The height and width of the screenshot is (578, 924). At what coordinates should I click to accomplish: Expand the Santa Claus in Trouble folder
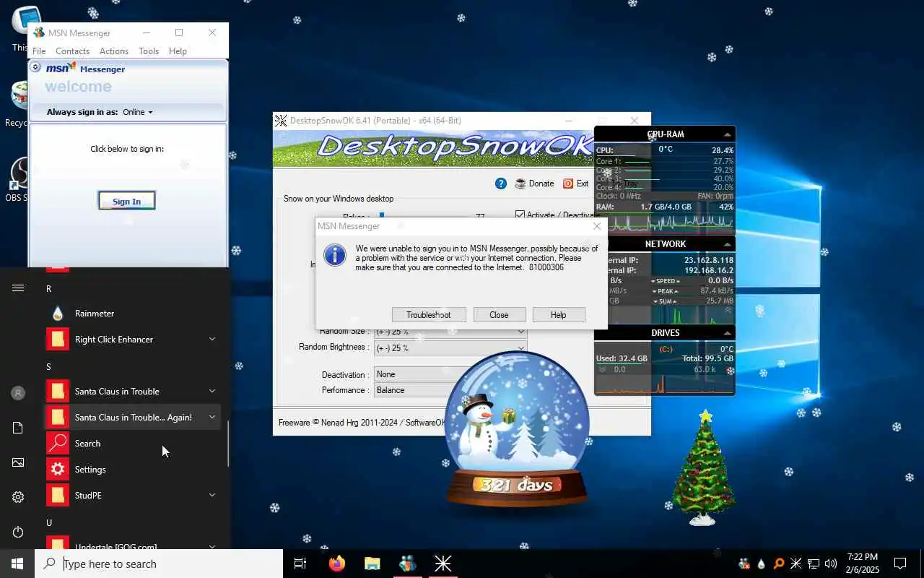point(212,391)
